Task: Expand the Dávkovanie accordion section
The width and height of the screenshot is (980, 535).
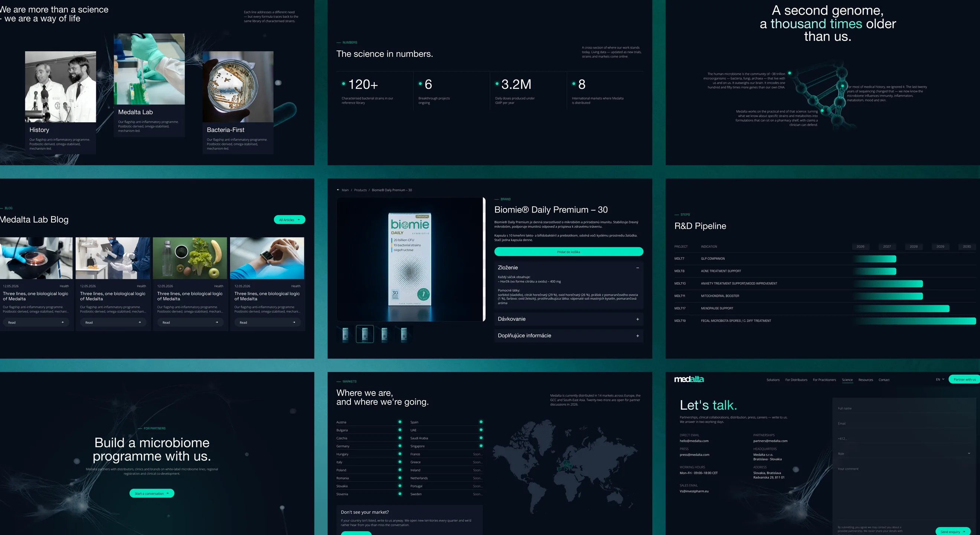Action: point(568,319)
